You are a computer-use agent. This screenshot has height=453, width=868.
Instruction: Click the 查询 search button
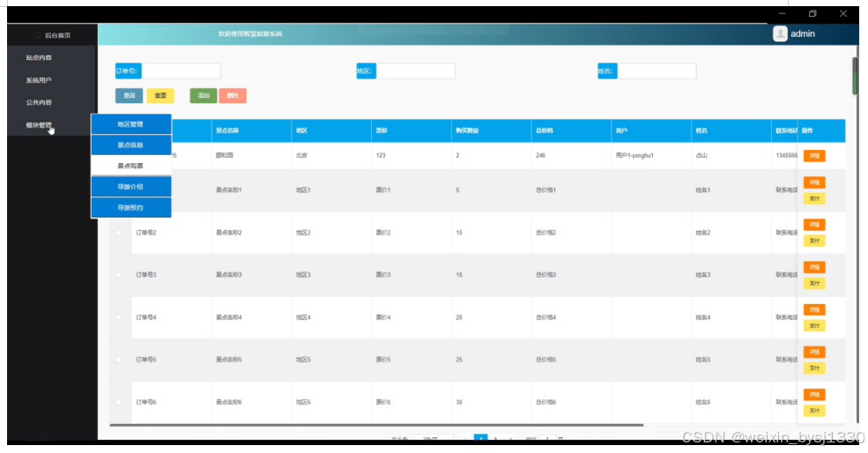click(129, 96)
